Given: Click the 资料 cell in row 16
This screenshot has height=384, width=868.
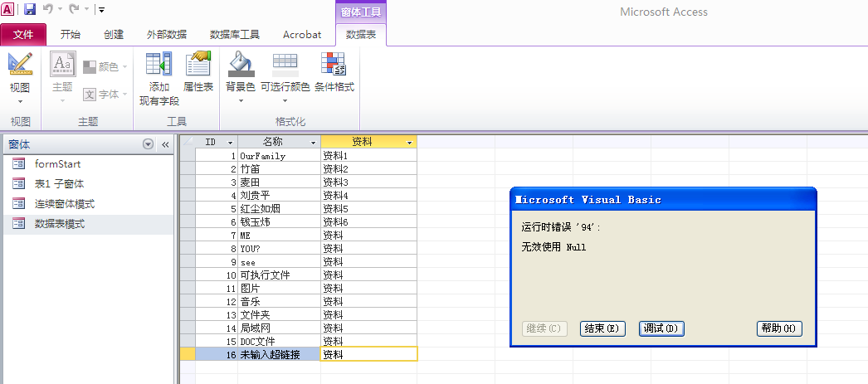Looking at the screenshot, I should click(368, 354).
